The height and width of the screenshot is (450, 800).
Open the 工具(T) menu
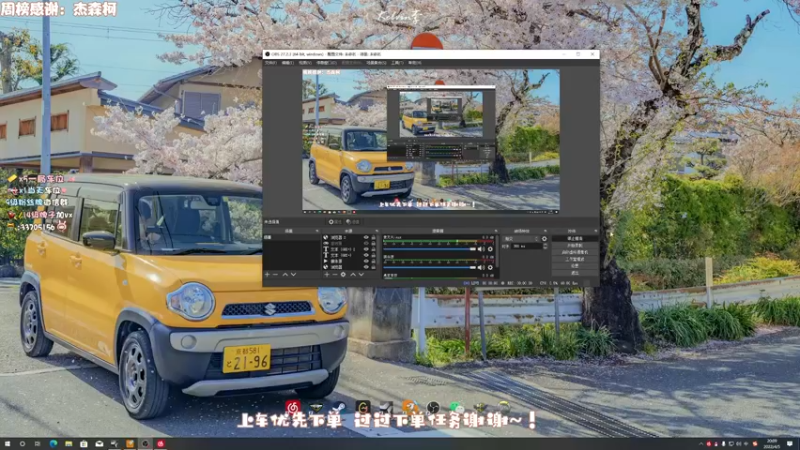(x=397, y=63)
